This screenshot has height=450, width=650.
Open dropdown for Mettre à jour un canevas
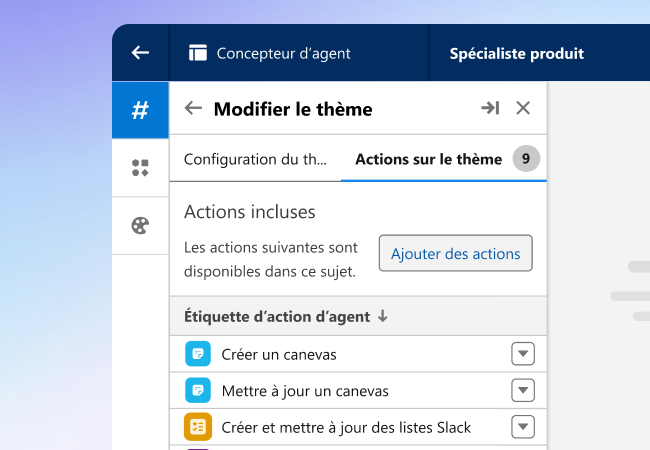(x=523, y=390)
